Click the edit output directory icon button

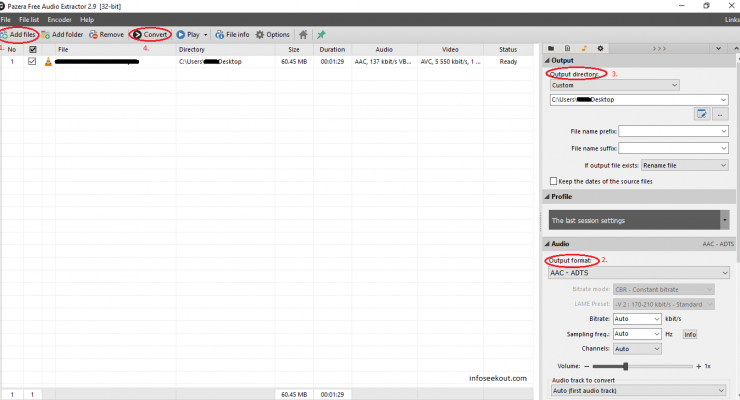tap(702, 114)
